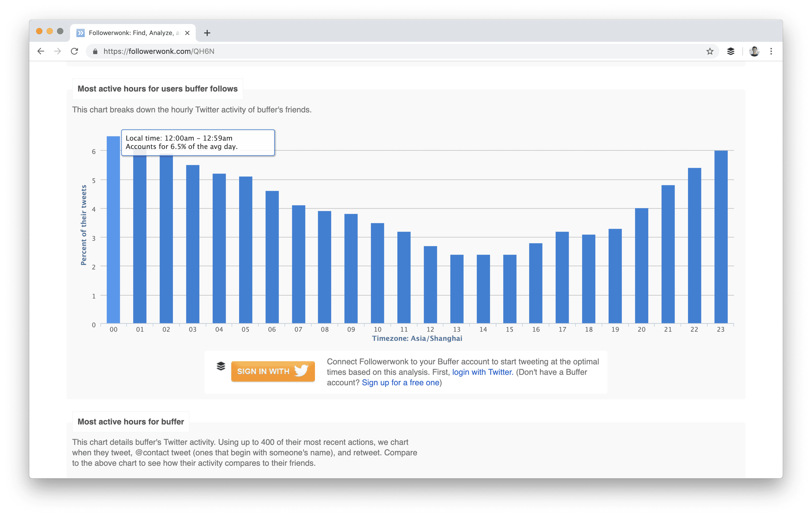This screenshot has height=517, width=812.
Task: Select the Followerwonk browser tab
Action: click(x=133, y=33)
